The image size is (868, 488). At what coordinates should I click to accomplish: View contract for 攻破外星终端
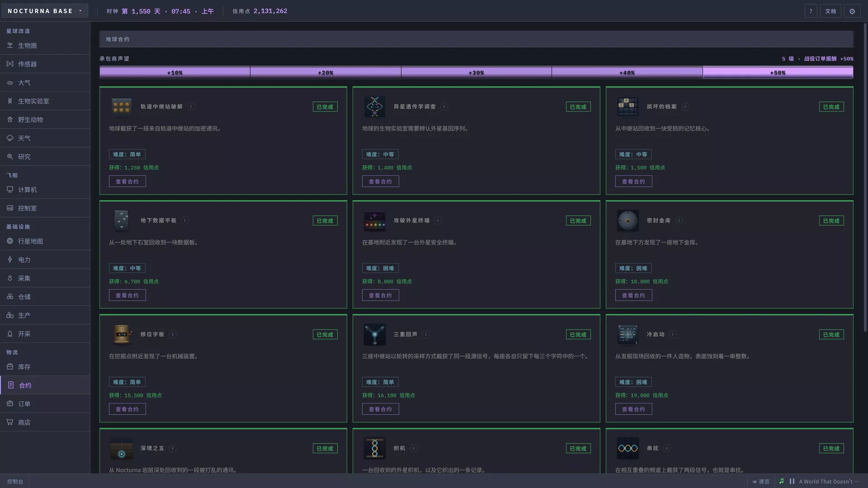pos(380,296)
